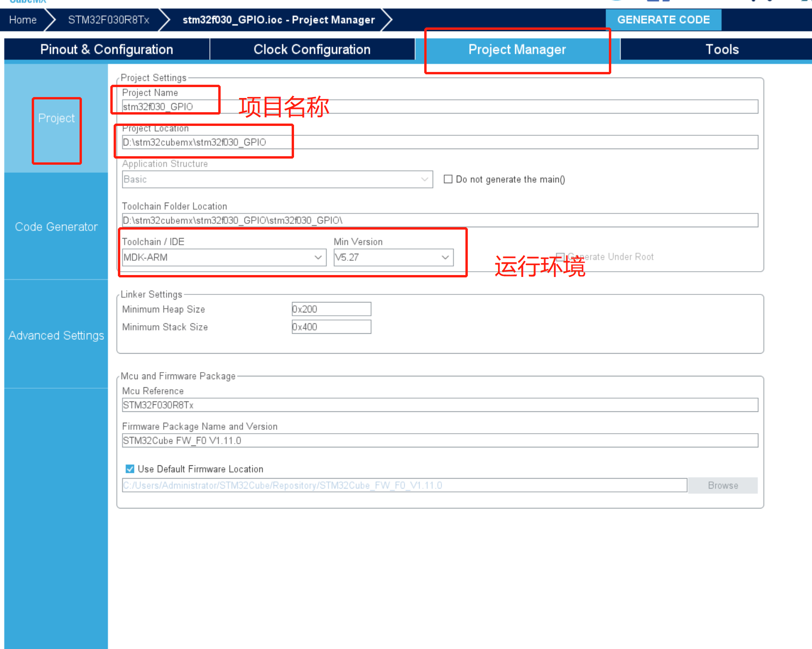Open the Application Structure dropdown
The height and width of the screenshot is (649, 812).
277,179
